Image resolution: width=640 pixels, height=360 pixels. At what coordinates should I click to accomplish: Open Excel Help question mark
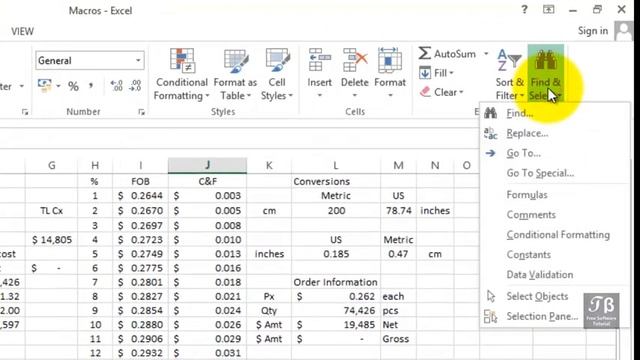524,10
